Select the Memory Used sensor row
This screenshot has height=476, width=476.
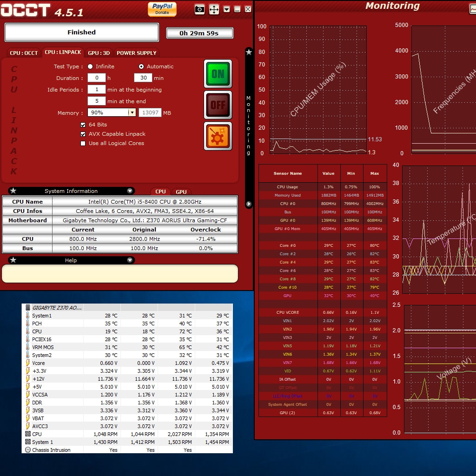point(323,195)
